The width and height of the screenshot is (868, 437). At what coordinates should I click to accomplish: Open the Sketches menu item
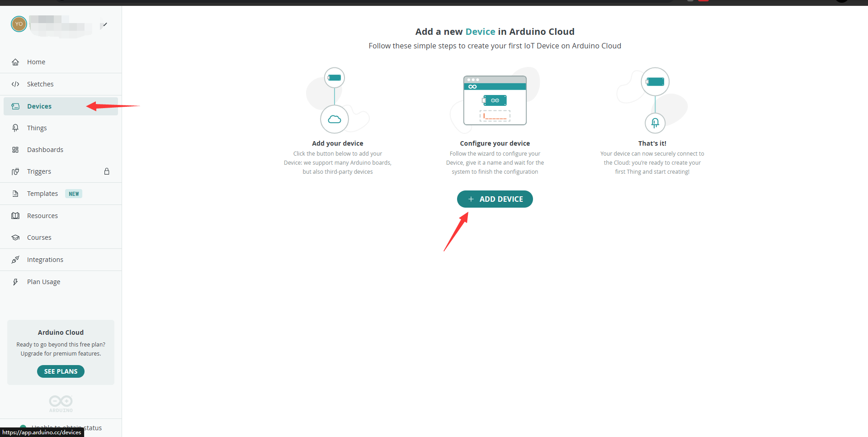coord(61,84)
